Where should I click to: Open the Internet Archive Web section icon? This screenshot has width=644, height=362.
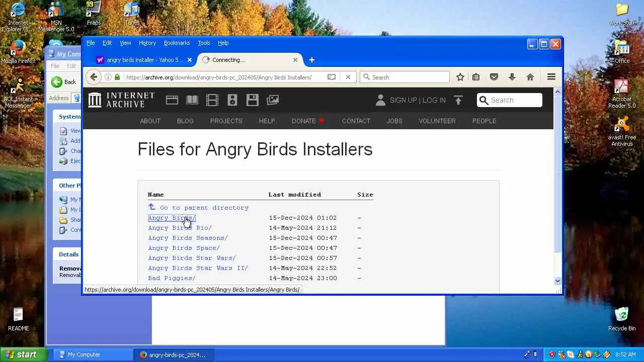[x=172, y=100]
